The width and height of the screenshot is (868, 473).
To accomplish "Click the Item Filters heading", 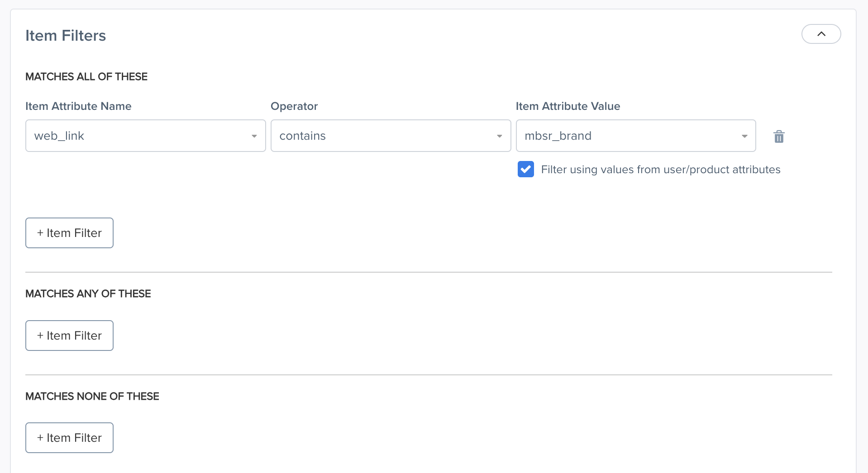I will [x=66, y=36].
